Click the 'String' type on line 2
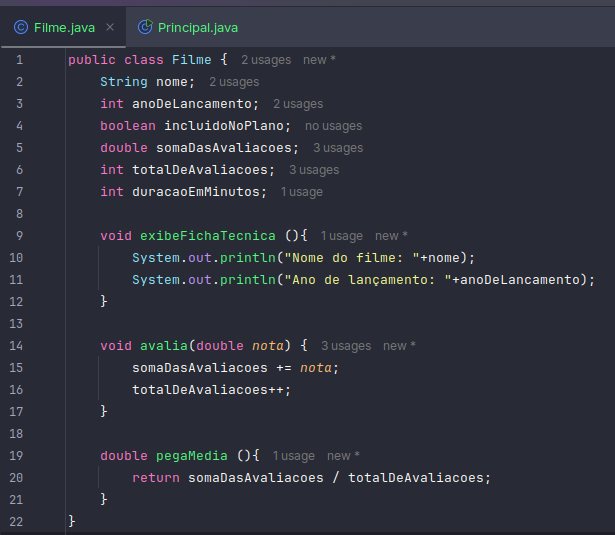The image size is (615, 535). [124, 82]
